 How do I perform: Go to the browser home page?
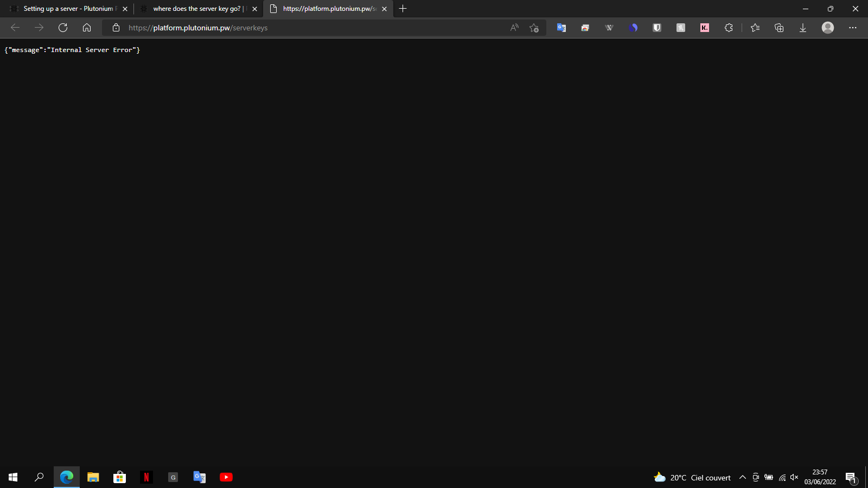coord(87,28)
